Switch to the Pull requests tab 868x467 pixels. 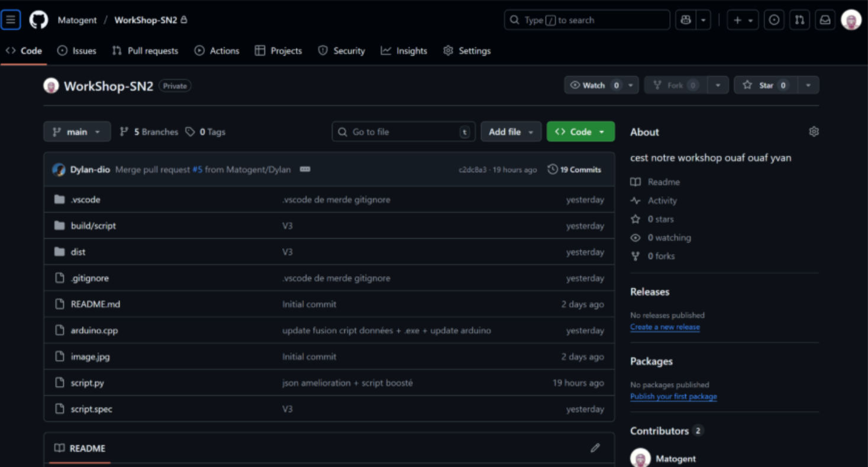coord(145,51)
